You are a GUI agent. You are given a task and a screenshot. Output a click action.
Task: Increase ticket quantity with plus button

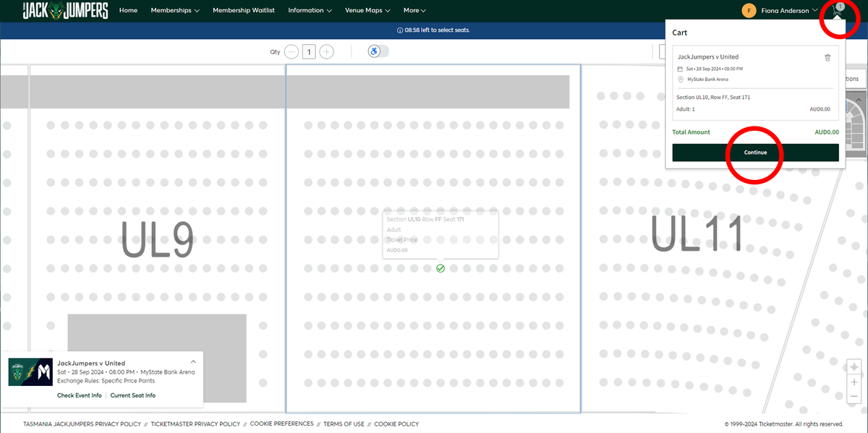(x=327, y=51)
